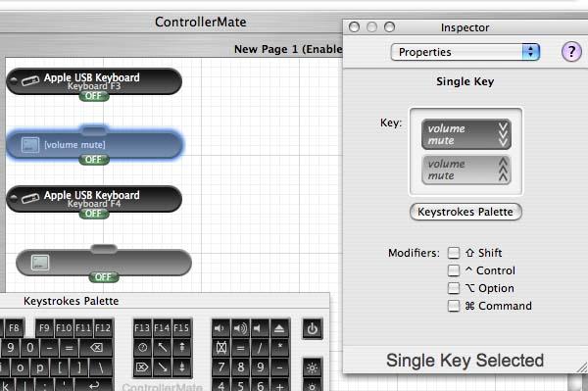Tick the Option modifier checkbox
Viewport: 588px width, 391px height.
point(454,288)
